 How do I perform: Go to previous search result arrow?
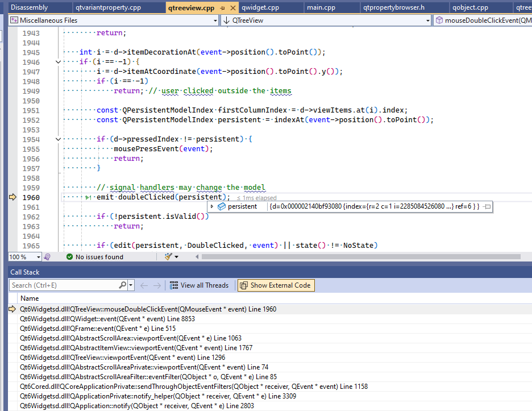144,285
